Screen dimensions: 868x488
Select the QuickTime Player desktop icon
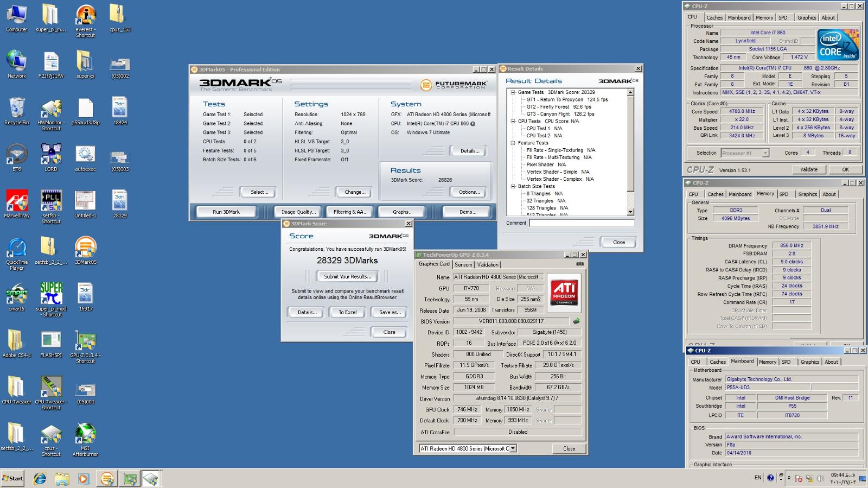[x=17, y=254]
